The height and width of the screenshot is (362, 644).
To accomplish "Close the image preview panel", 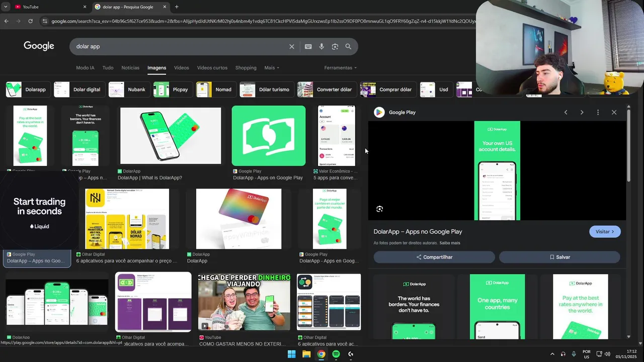I will click(614, 112).
